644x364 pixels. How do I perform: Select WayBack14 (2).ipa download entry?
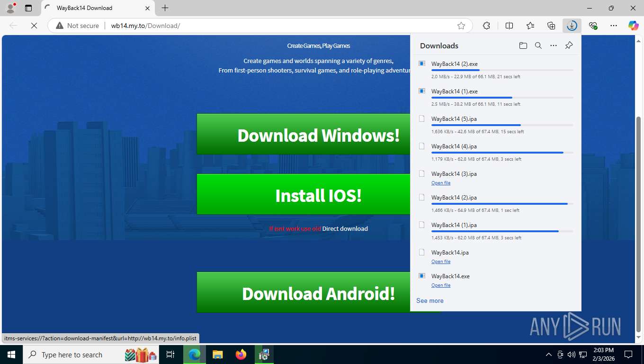(x=495, y=203)
